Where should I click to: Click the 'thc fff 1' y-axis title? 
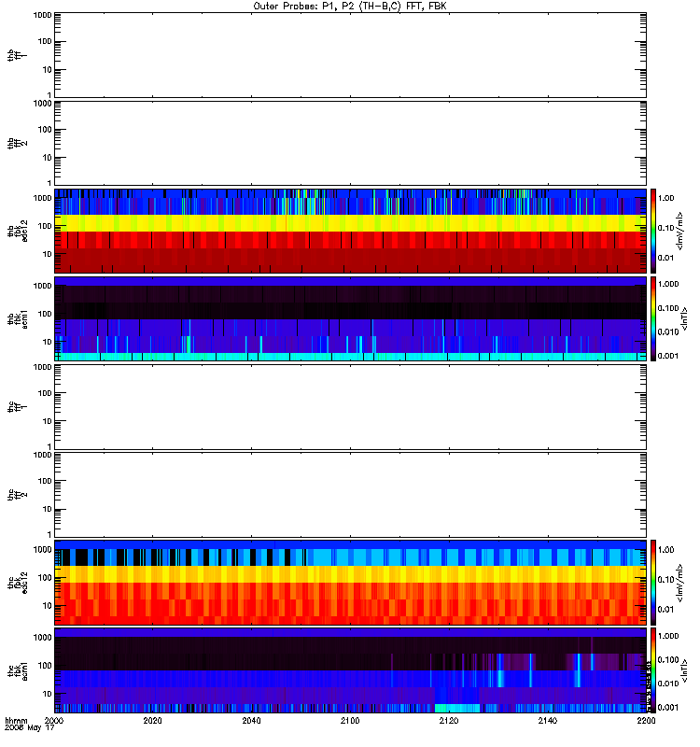(x=18, y=407)
